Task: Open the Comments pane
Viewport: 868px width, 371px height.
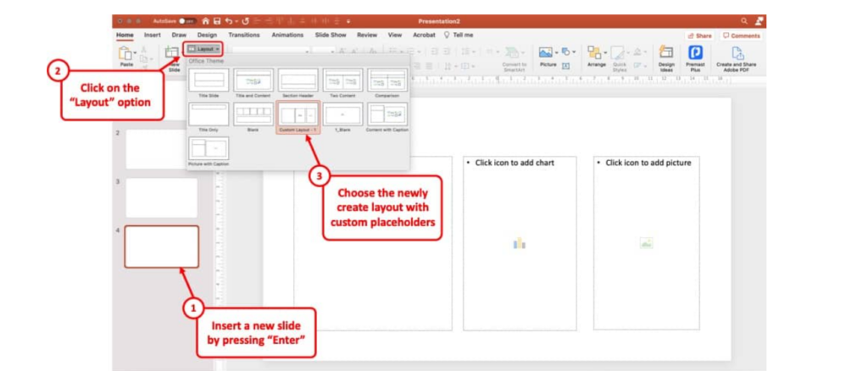Action: [x=742, y=36]
